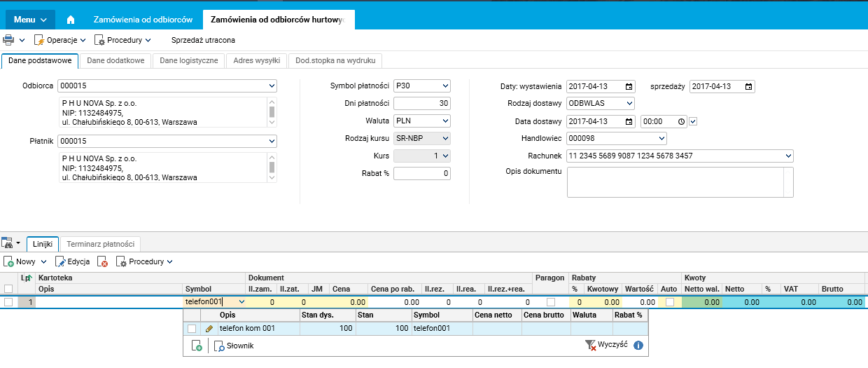Expand the Płatnik dropdown
This screenshot has height=368, width=868.
coord(272,142)
